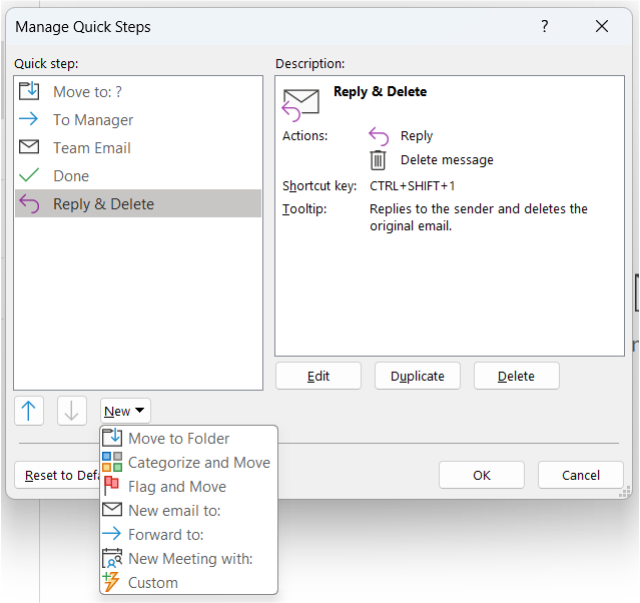The image size is (640, 603).
Task: Select Team Email in quick step list
Action: [92, 147]
